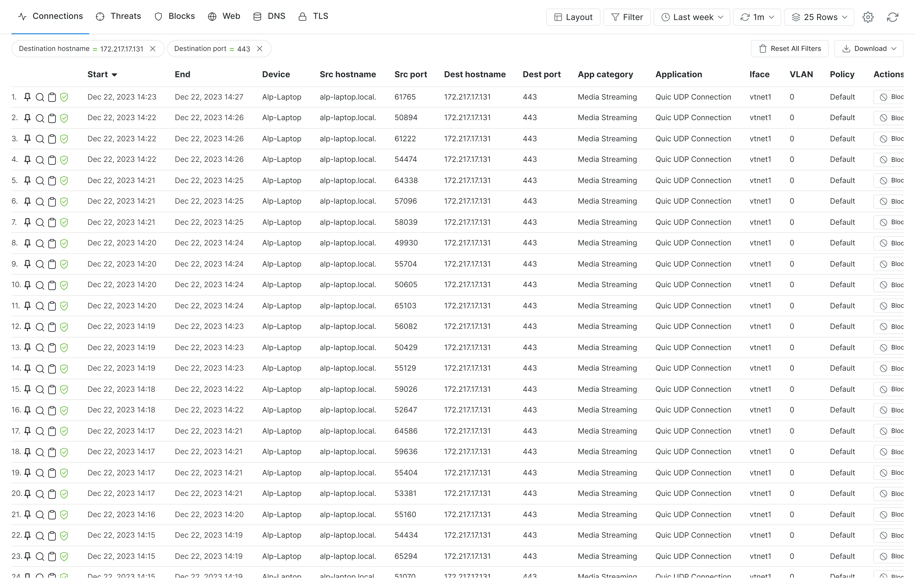Screen dimensions: 915x588
Task: Click Device column header
Action: (x=276, y=75)
